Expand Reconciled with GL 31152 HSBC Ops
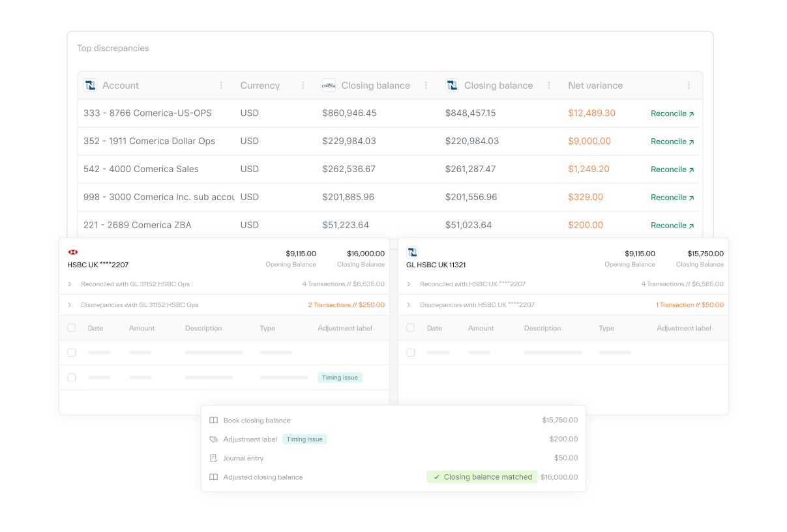 point(70,284)
